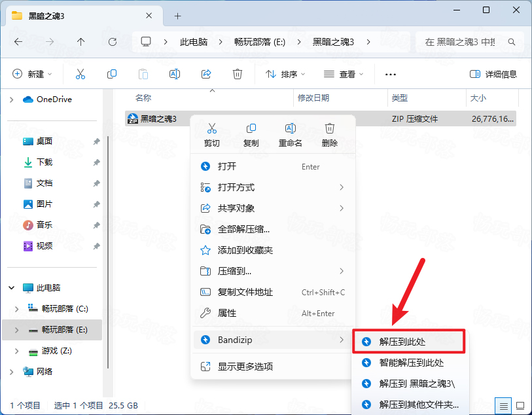Expand the OneDrive tree node

click(12, 99)
